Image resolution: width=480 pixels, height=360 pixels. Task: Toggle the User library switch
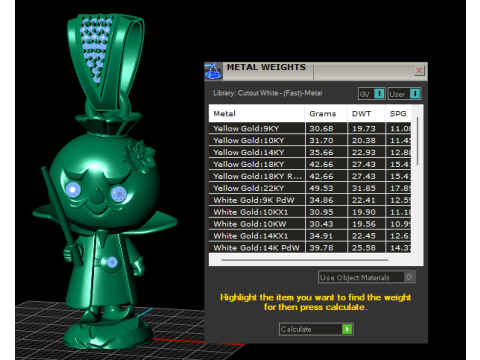(x=404, y=94)
